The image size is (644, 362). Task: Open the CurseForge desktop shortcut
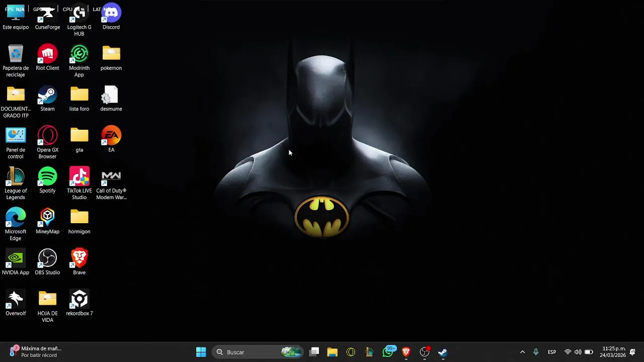(47, 17)
